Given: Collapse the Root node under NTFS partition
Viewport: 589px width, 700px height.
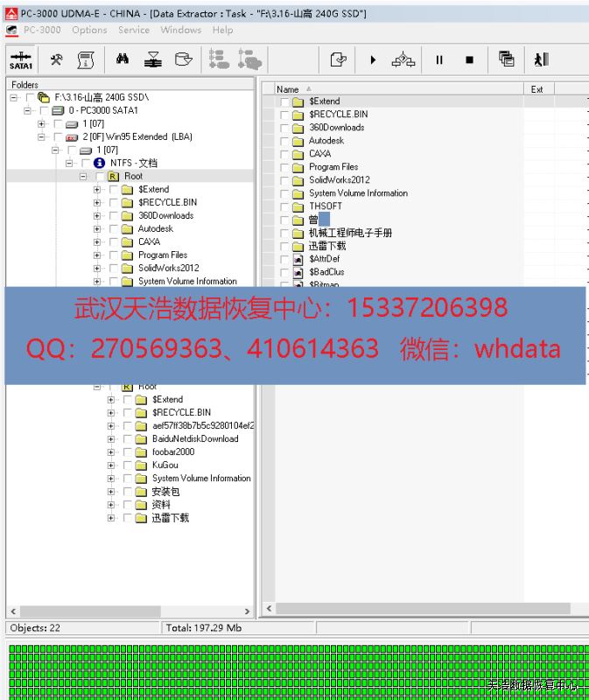Looking at the screenshot, I should [x=84, y=177].
